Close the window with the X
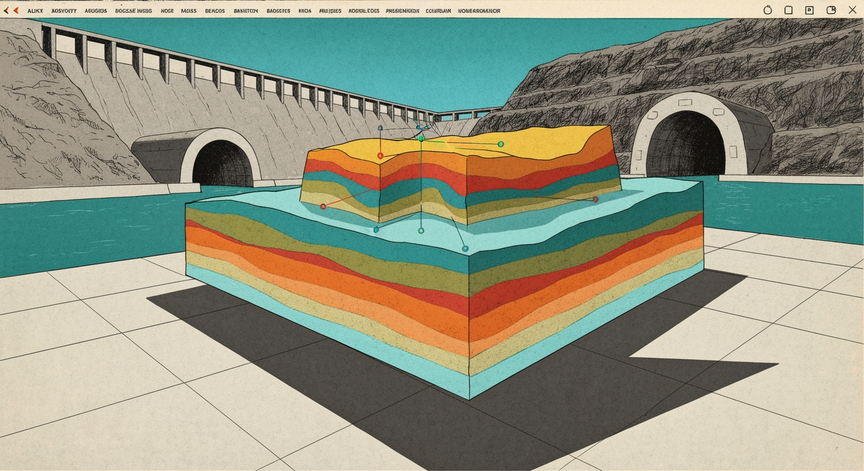 (x=852, y=10)
